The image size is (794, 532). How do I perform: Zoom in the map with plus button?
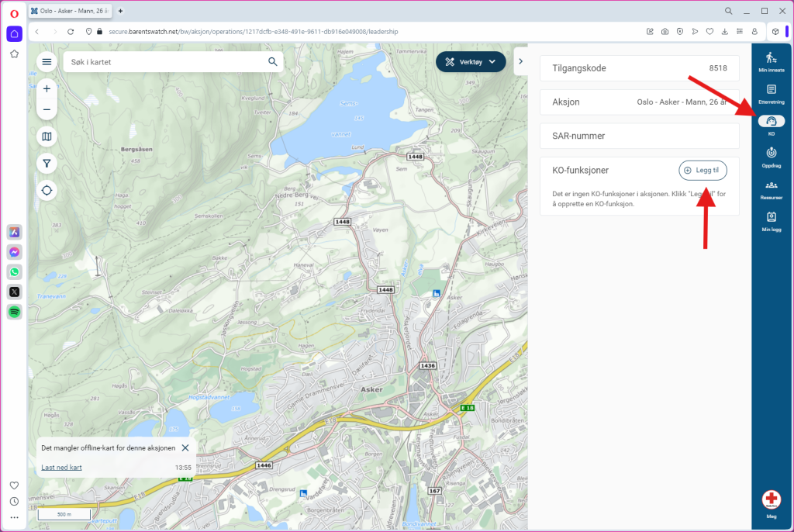click(47, 88)
